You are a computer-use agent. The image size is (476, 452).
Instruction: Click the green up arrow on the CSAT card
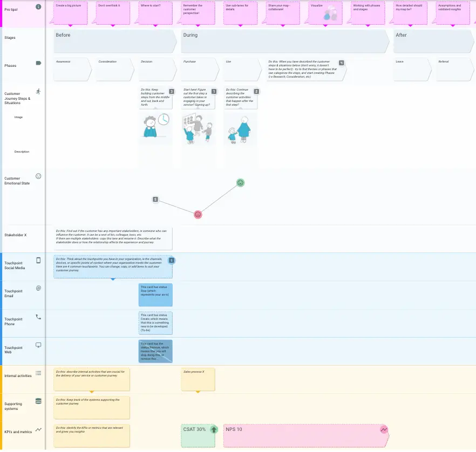pyautogui.click(x=213, y=429)
